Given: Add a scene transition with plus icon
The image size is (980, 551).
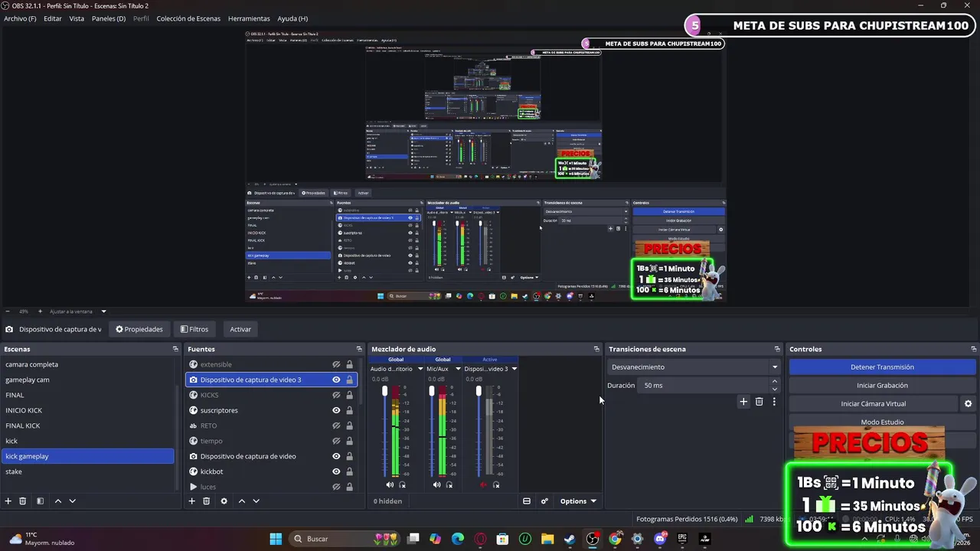Looking at the screenshot, I should [743, 401].
